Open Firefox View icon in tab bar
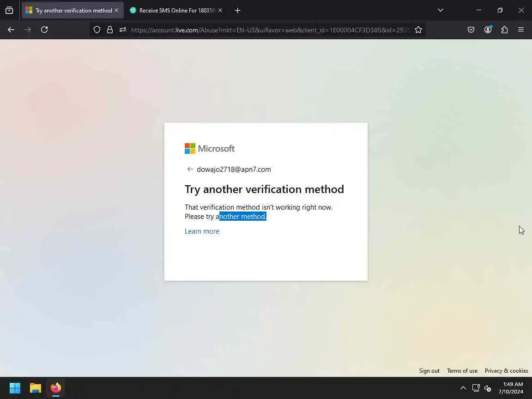Screen dimensions: 532x399 [x=9, y=10]
